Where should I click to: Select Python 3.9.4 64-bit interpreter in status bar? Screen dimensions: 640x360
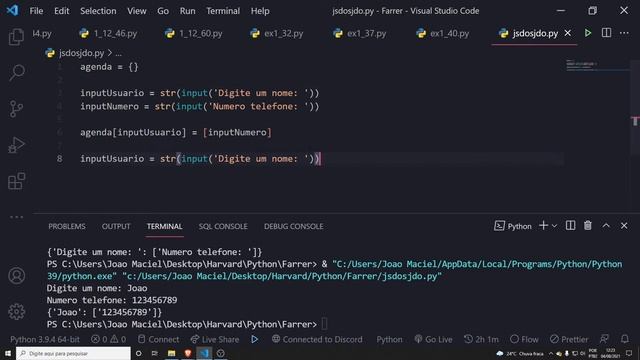pos(45,339)
